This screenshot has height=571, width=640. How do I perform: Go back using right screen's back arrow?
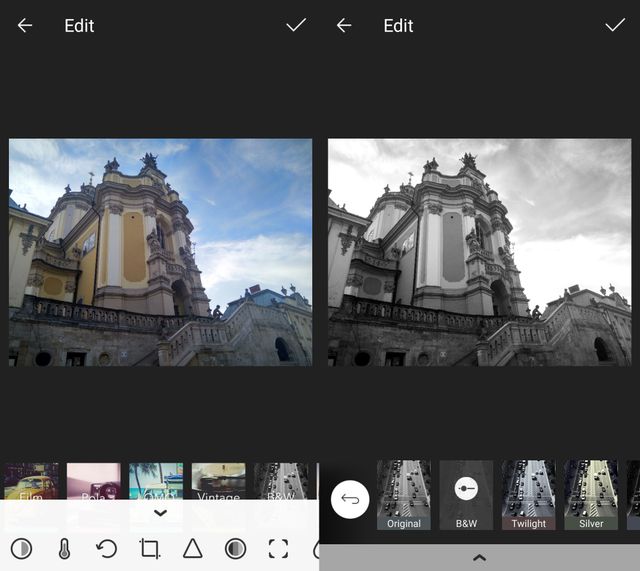click(344, 26)
